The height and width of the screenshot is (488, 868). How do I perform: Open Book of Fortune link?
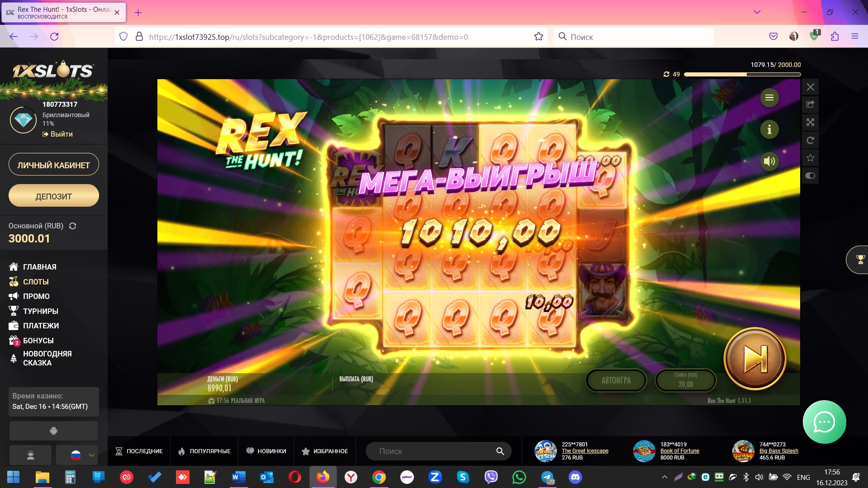pyautogui.click(x=680, y=451)
